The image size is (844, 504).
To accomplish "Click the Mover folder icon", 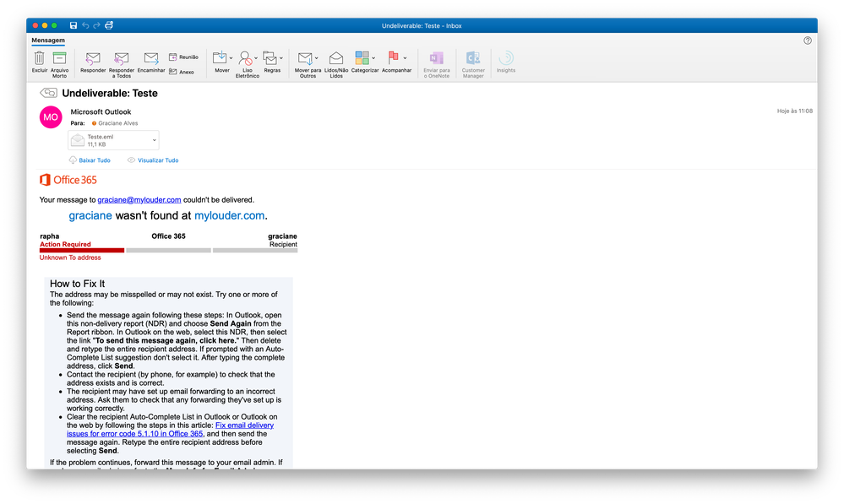I will (x=220, y=57).
